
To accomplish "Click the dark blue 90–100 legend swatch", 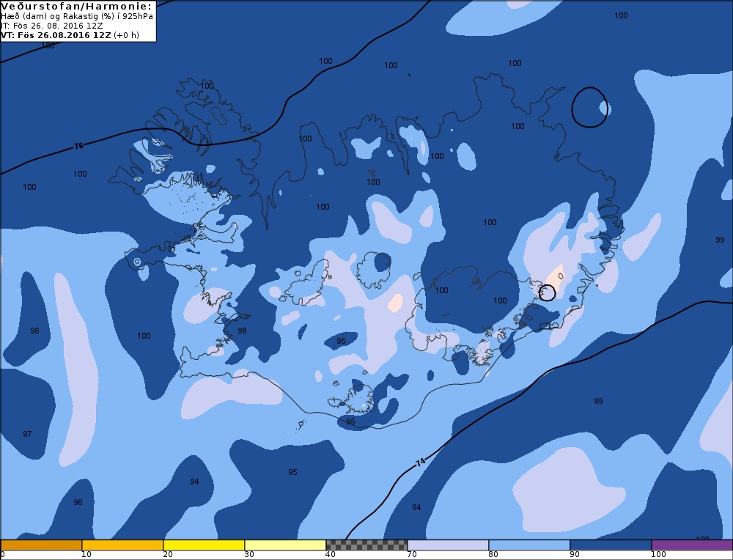I will tap(611, 545).
